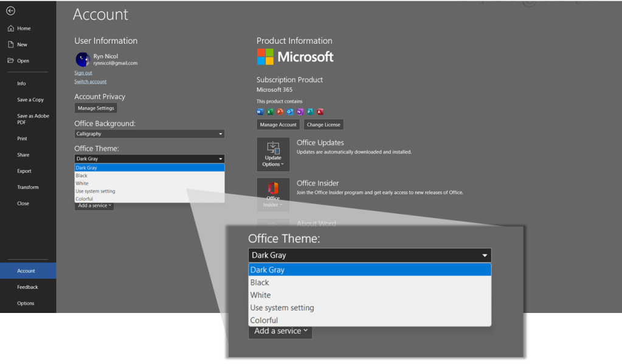Expand Add a service in enlarged callout
Viewport: 622px width, 364px height.
(280, 331)
